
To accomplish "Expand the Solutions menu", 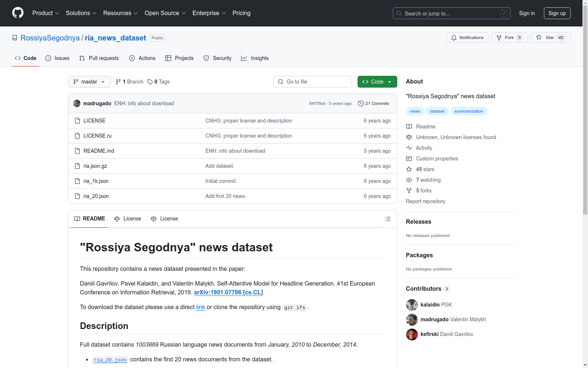I will point(81,13).
